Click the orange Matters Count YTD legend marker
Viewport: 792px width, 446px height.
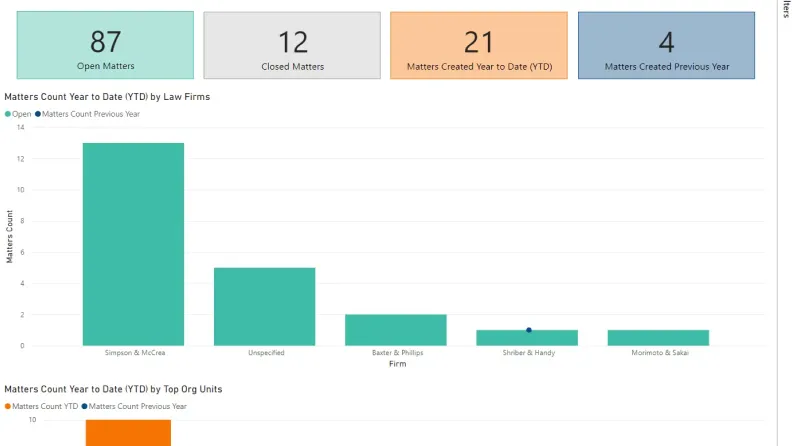(x=8, y=406)
